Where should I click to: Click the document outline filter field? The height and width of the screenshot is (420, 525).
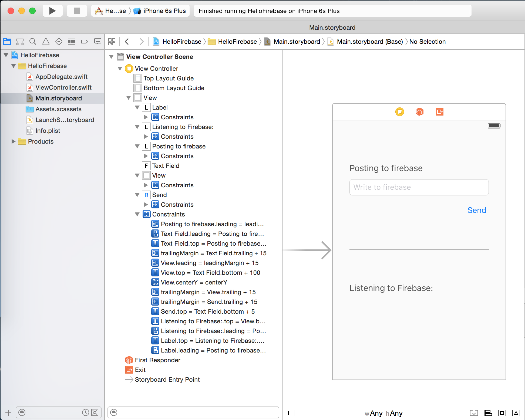(x=193, y=412)
